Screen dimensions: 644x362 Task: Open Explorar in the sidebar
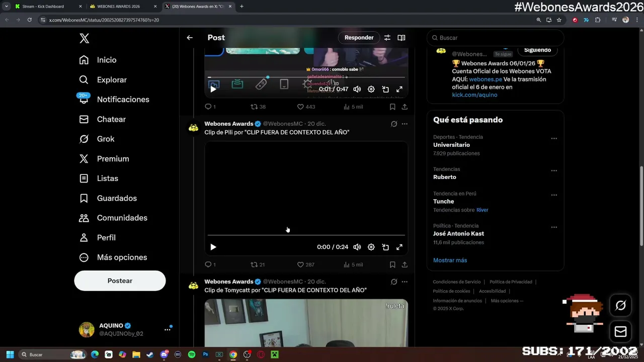pos(103,80)
